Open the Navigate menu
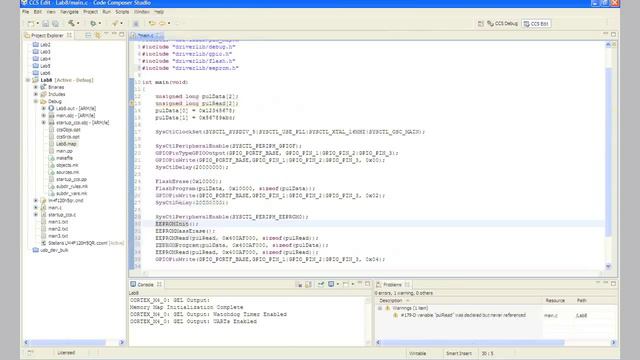The image size is (640, 360). pyautogui.click(x=69, y=12)
